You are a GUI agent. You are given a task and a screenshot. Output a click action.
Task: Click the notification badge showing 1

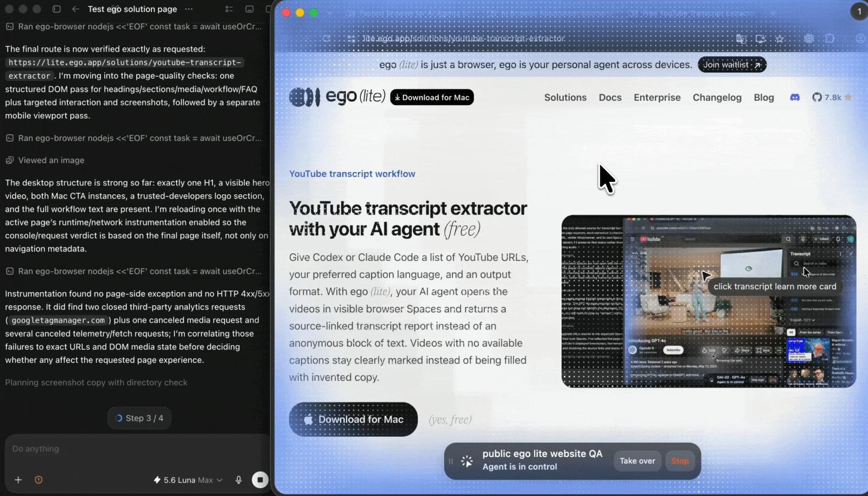click(859, 11)
